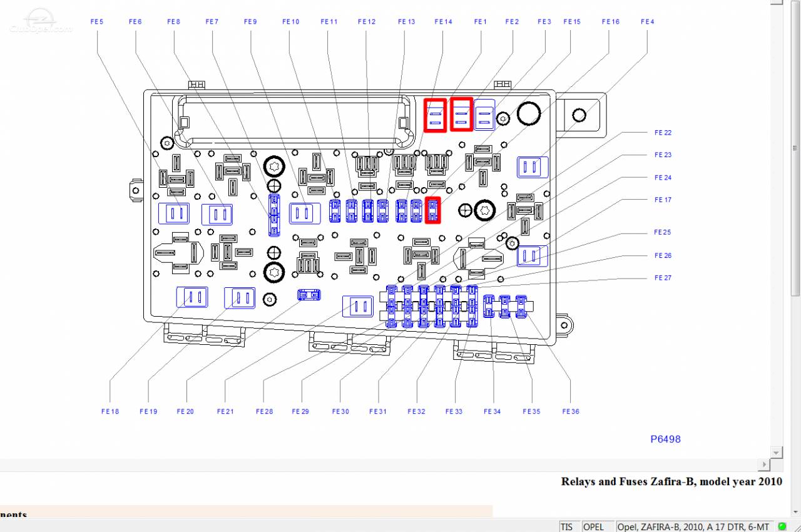Select the FE19 fuse label
Image resolution: width=801 pixels, height=532 pixels.
tap(148, 412)
